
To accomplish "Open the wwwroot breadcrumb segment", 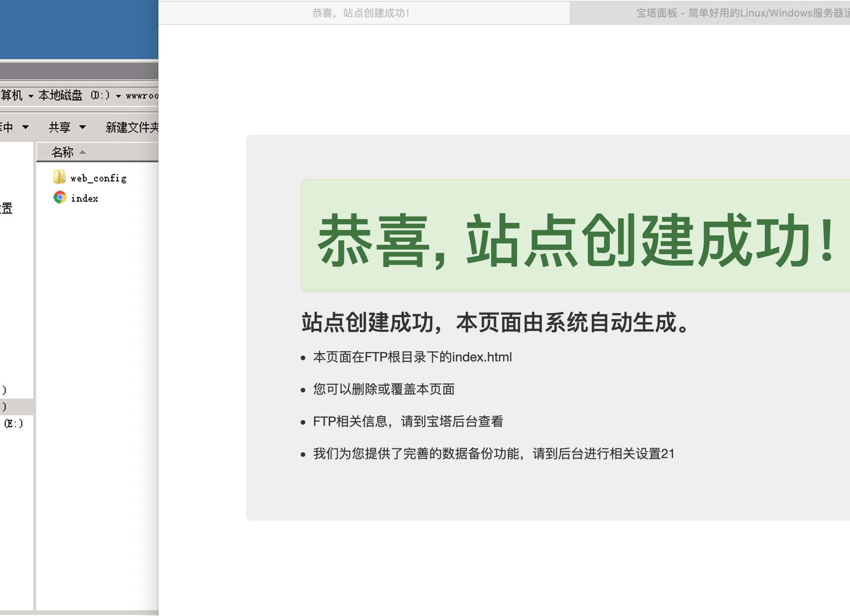I will 142,96.
